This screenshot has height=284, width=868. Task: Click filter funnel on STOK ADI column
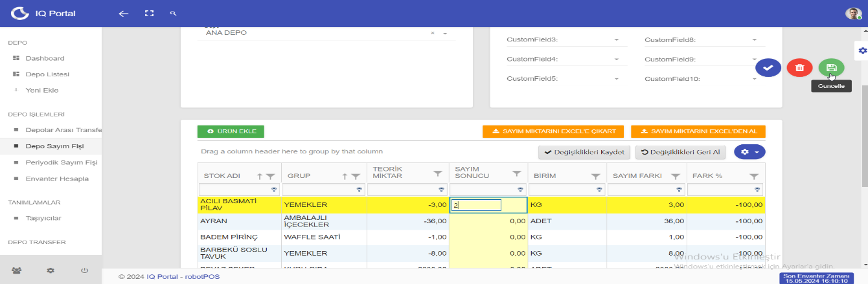click(x=271, y=176)
